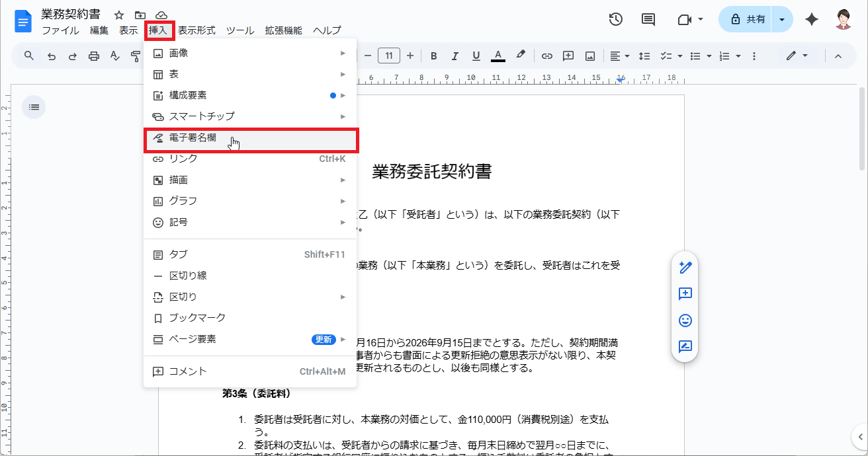Screen dimensions: 868x456
Task: Open the text color swatch picker
Action: tap(498, 56)
